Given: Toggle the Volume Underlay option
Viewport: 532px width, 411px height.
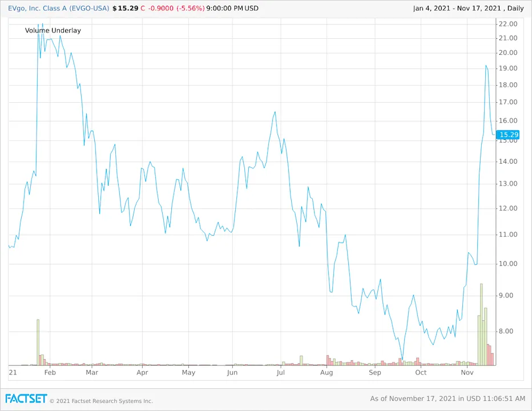Looking at the screenshot, I should pos(53,31).
